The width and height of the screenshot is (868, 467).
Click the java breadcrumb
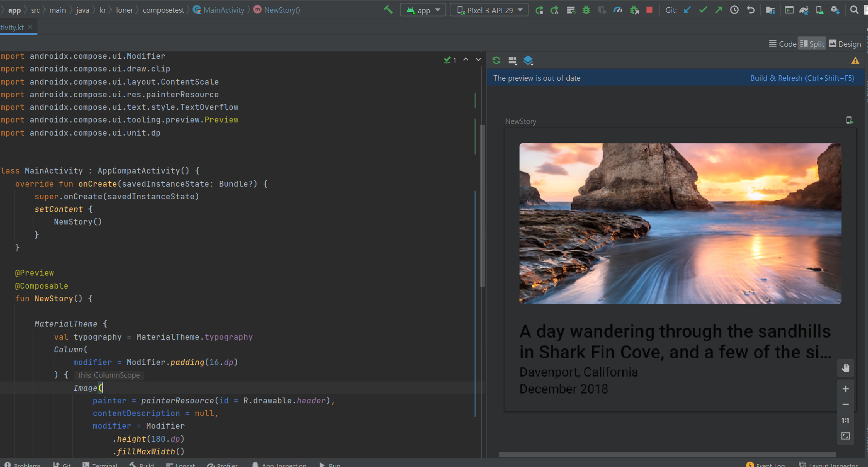(x=83, y=10)
